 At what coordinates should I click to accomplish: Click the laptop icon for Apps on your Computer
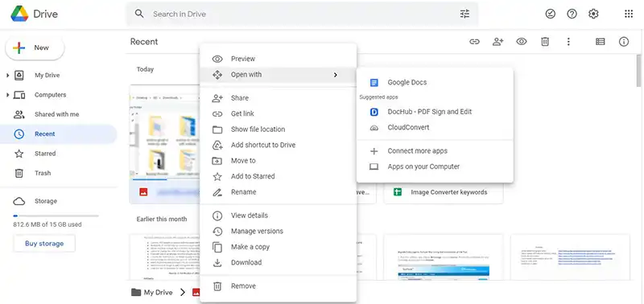click(x=374, y=166)
